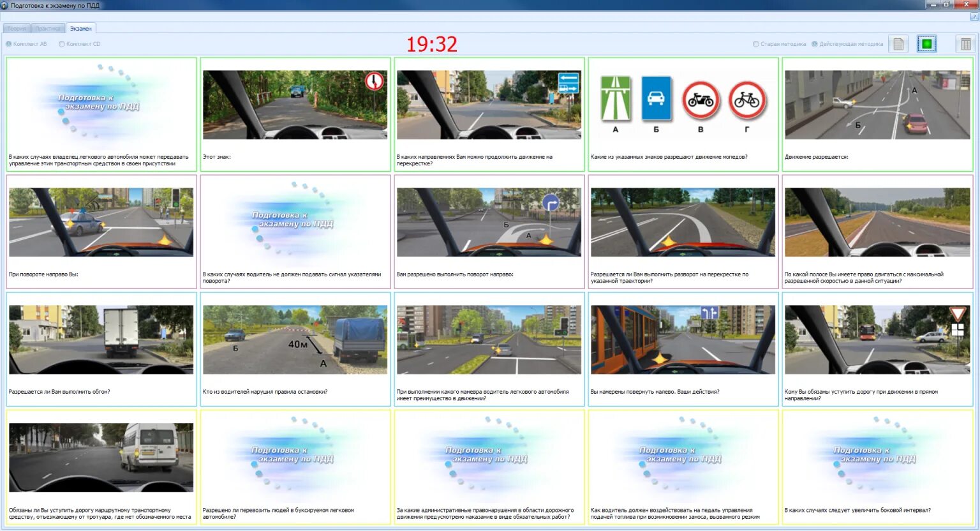The width and height of the screenshot is (980, 531).
Task: Open the маршрутному транспортному средству question
Action: (x=101, y=467)
